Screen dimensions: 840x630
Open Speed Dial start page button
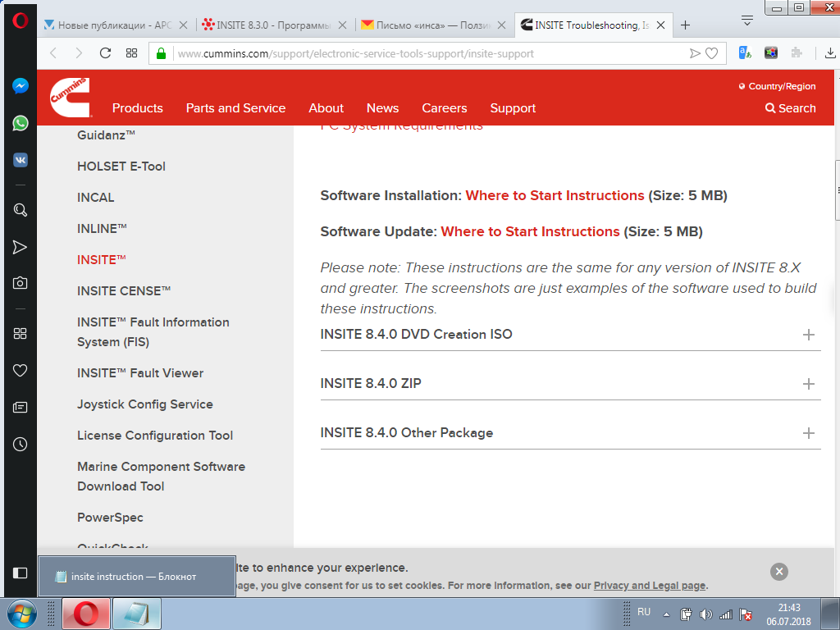(x=132, y=53)
